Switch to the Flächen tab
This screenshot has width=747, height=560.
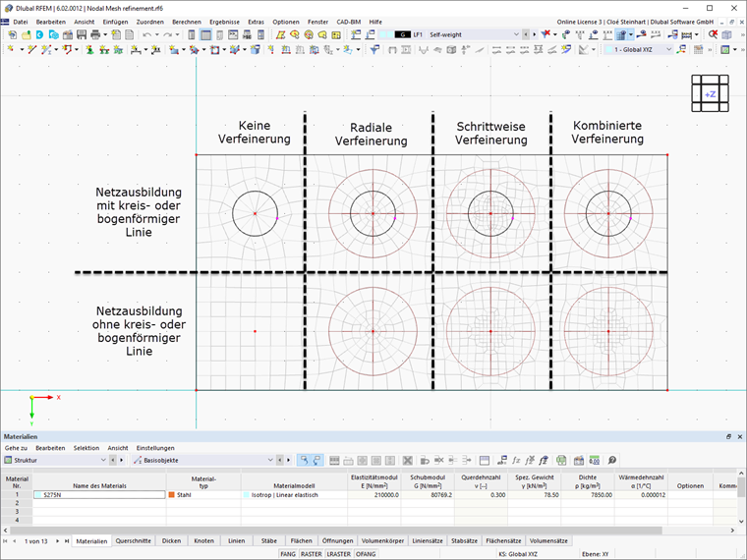[301, 541]
